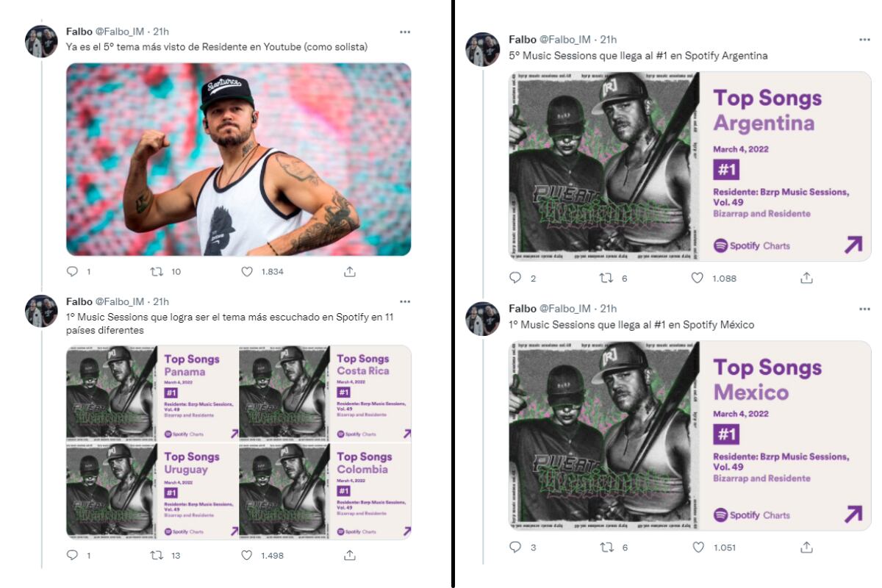The height and width of the screenshot is (588, 882).
Task: Open the Top Songs Panama image
Action: pos(152,393)
